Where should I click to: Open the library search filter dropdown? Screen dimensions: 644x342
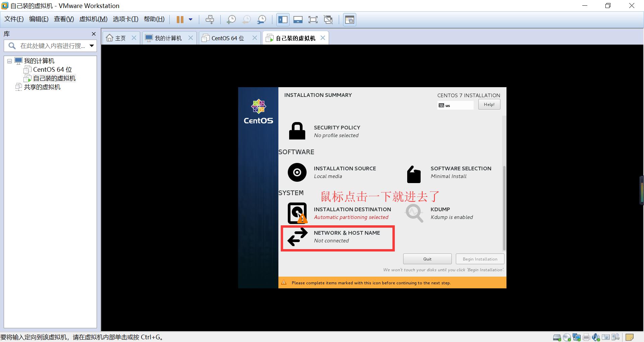click(92, 46)
